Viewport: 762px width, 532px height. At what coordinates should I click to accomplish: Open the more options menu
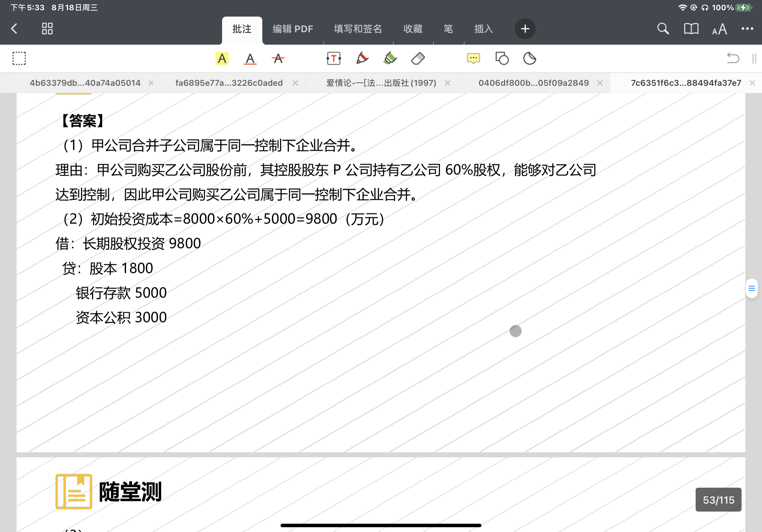pyautogui.click(x=747, y=29)
